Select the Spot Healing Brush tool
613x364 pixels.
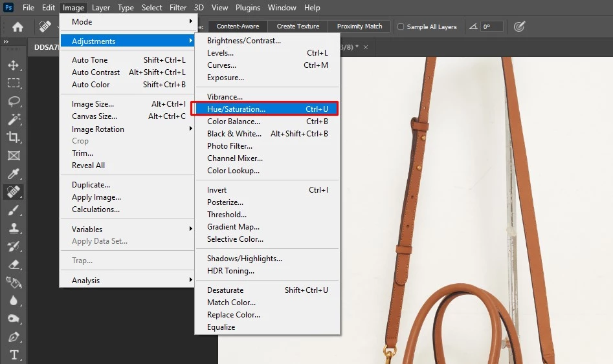pos(14,192)
